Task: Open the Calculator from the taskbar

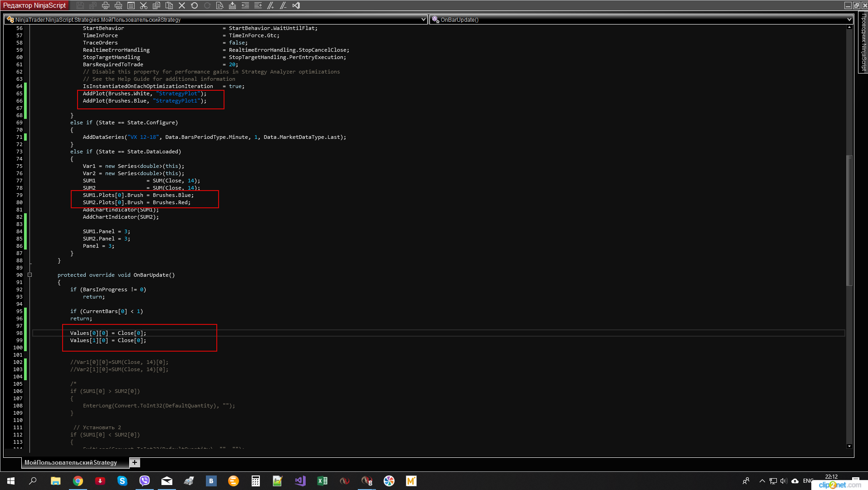Action: (x=256, y=481)
